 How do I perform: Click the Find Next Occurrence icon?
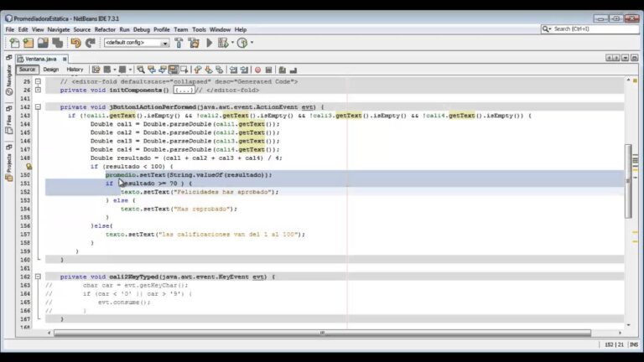click(163, 70)
